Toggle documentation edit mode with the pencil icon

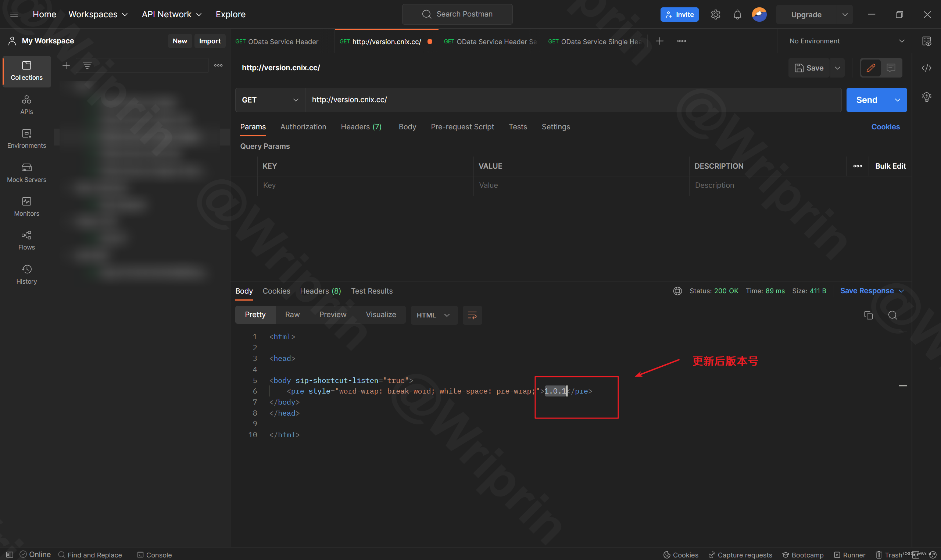pyautogui.click(x=870, y=68)
